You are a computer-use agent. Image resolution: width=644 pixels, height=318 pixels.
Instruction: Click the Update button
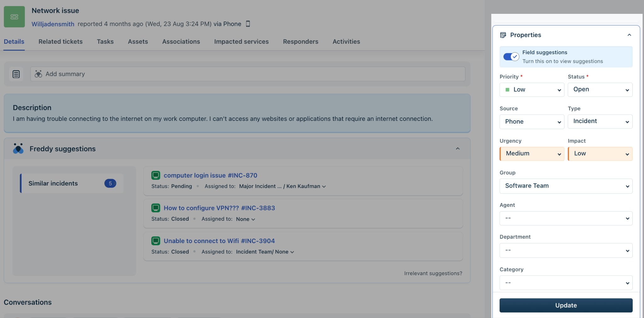(x=566, y=305)
